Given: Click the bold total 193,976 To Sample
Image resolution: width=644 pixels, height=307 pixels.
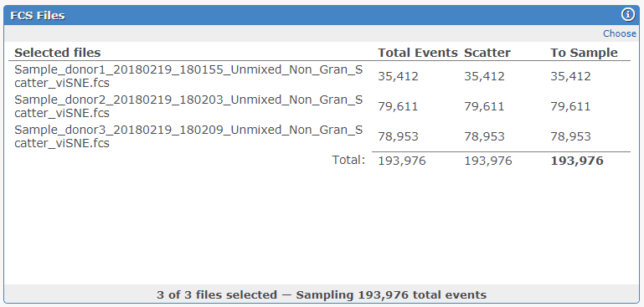Looking at the screenshot, I should pyautogui.click(x=577, y=161).
